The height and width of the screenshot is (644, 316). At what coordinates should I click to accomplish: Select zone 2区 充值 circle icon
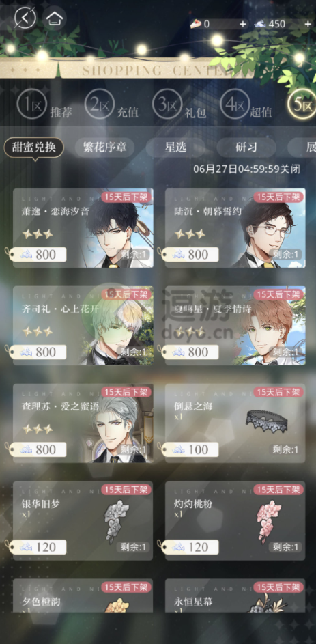(100, 104)
